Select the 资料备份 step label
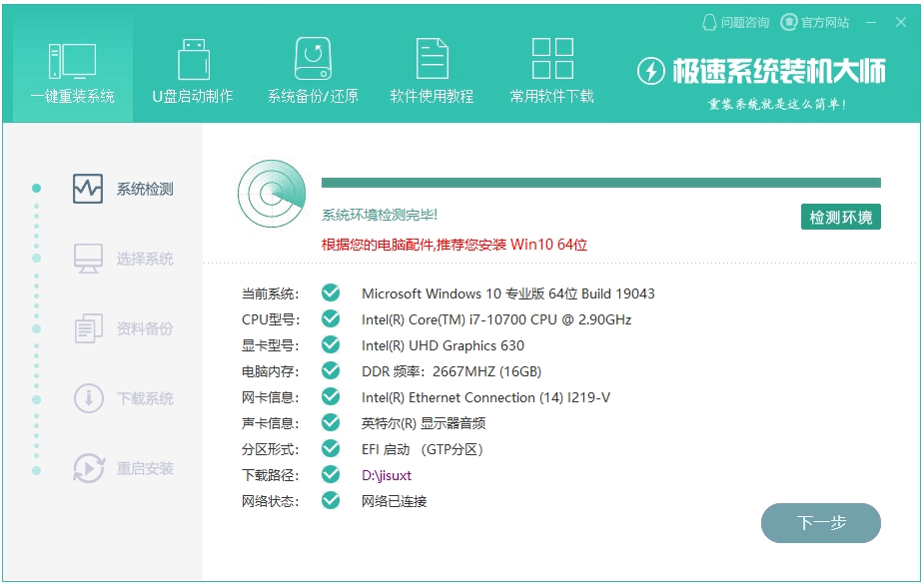924x584 pixels. pyautogui.click(x=145, y=328)
